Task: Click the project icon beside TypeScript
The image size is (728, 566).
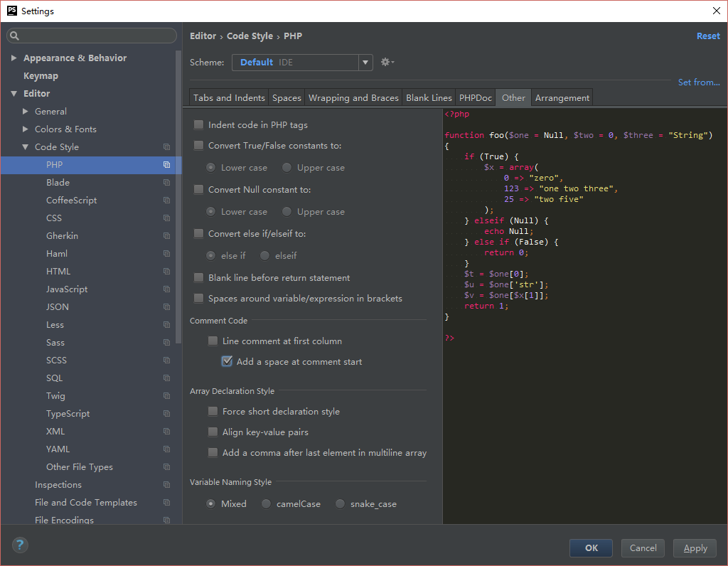Action: (x=166, y=414)
